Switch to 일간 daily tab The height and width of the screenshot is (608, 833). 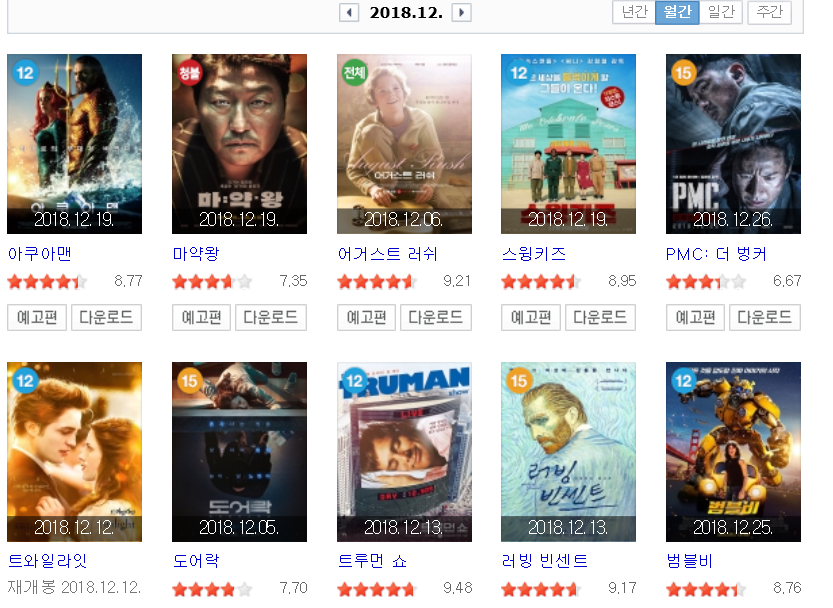tap(721, 12)
